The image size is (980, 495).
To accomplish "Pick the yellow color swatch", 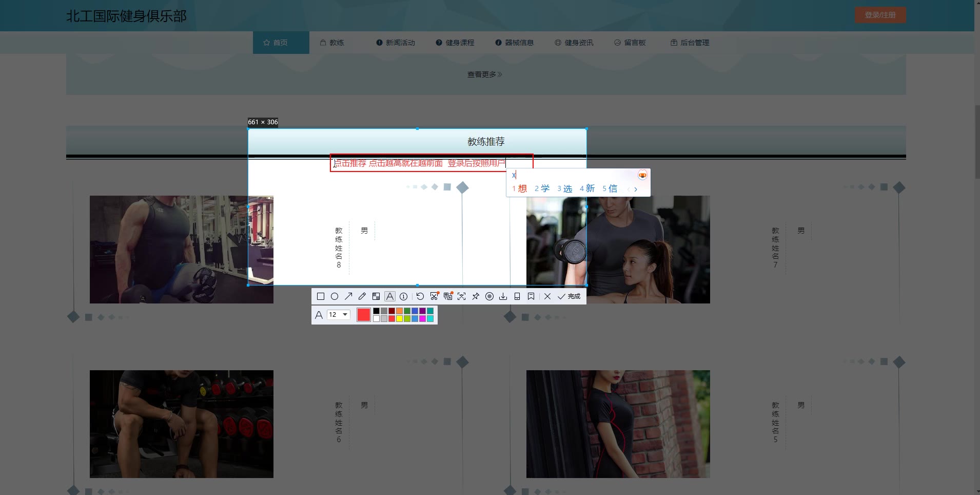I will [x=399, y=319].
